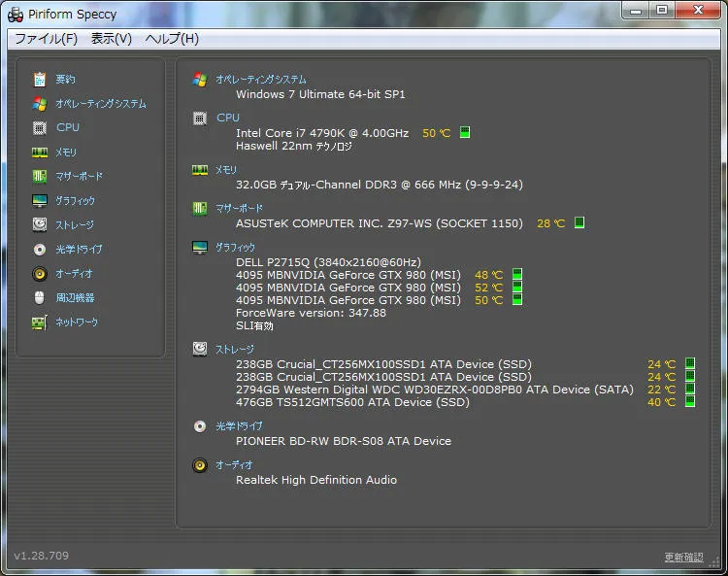Open the 表示(V) menu
Viewport: 728px width, 576px height.
(111, 39)
